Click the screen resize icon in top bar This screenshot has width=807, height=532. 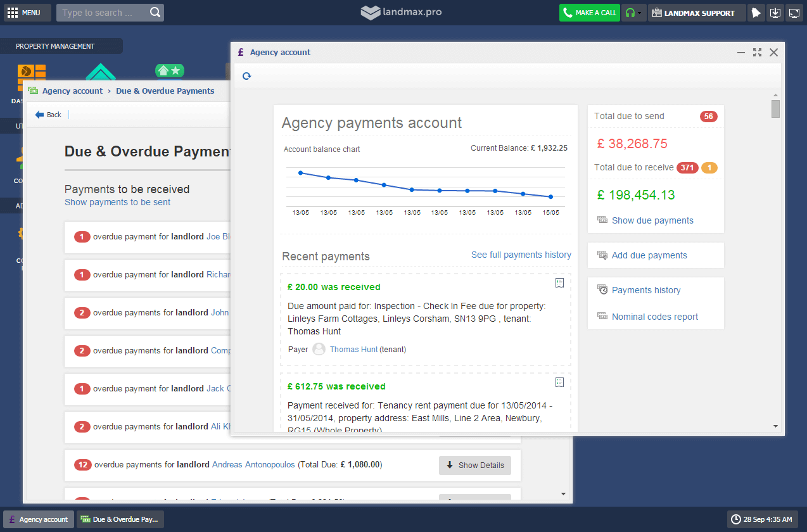click(794, 13)
